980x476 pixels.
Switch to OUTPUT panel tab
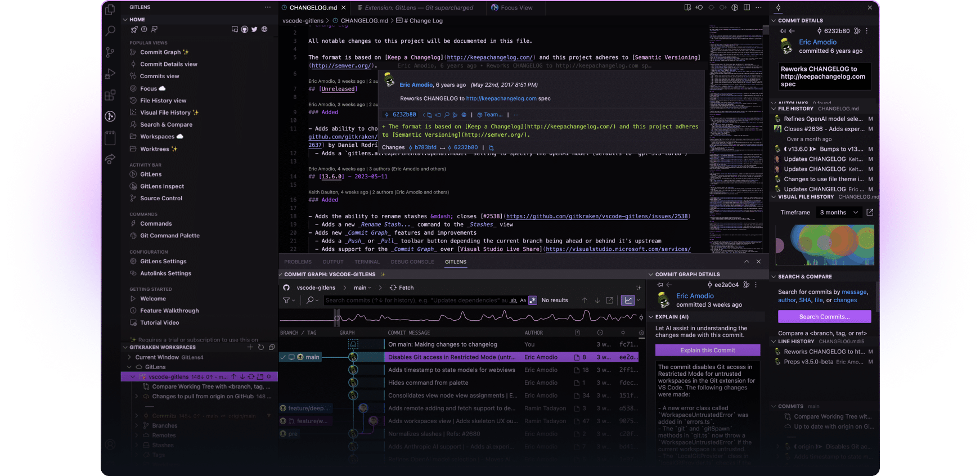(x=333, y=262)
